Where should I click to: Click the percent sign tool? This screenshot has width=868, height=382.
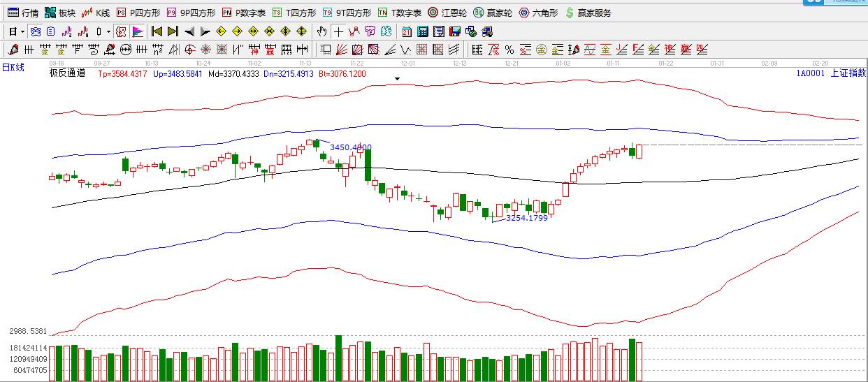509,50
